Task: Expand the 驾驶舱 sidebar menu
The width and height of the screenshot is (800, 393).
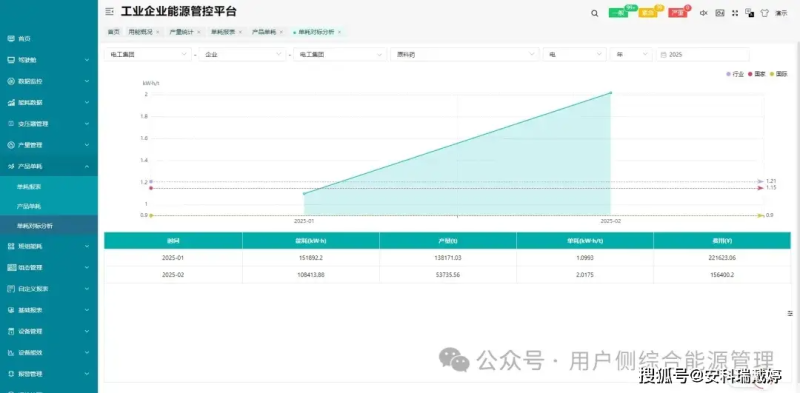Action: (x=87, y=60)
